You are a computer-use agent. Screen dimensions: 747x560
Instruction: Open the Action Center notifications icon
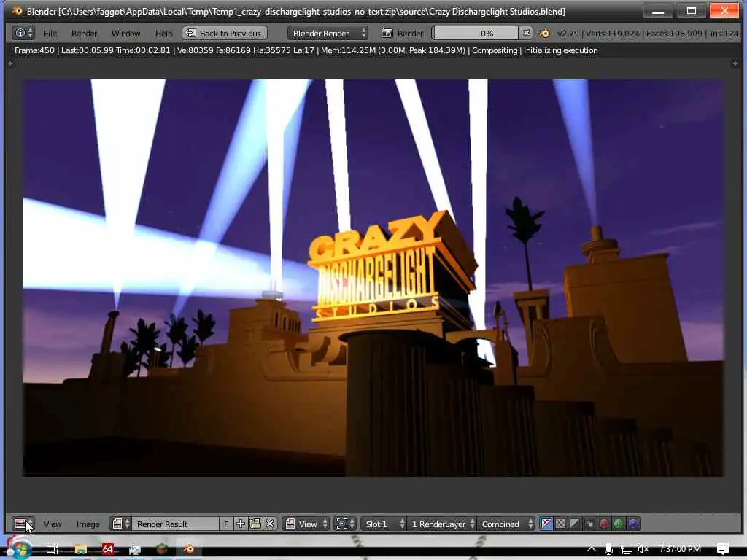pyautogui.click(x=723, y=549)
